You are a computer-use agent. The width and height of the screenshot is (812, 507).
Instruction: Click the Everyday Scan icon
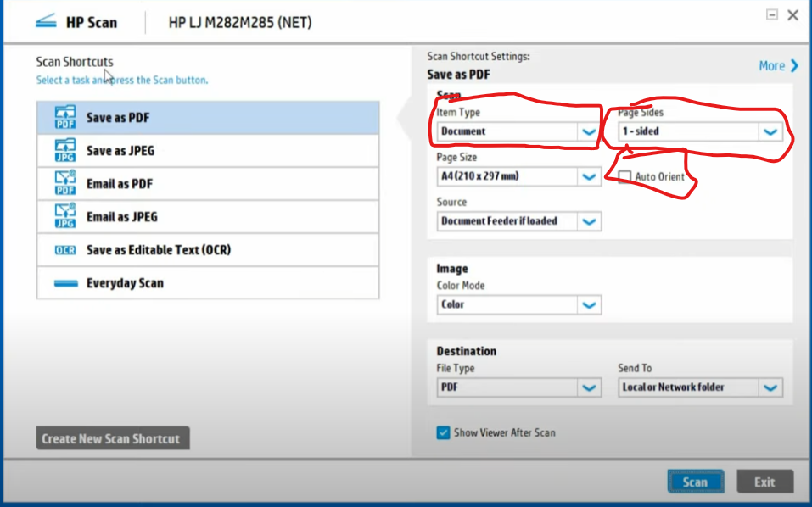click(65, 282)
